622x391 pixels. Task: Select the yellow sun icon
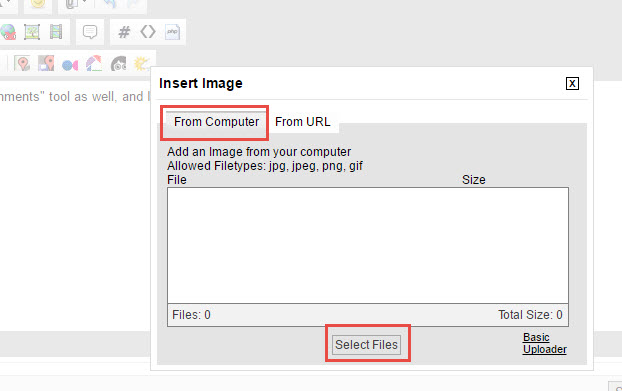click(142, 63)
